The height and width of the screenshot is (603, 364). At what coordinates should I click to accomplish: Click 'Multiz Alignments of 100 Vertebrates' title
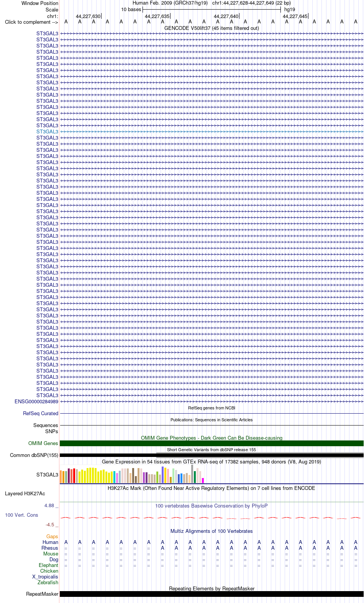point(212,531)
